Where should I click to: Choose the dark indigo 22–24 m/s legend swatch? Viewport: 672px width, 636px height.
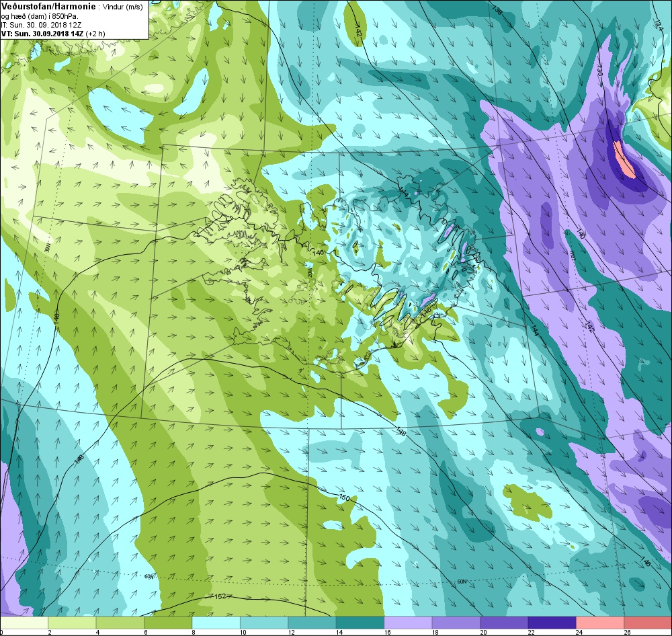pos(552,623)
